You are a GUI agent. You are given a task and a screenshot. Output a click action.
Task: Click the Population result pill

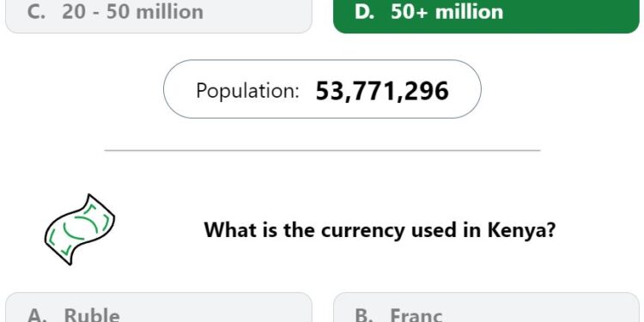pos(322,89)
